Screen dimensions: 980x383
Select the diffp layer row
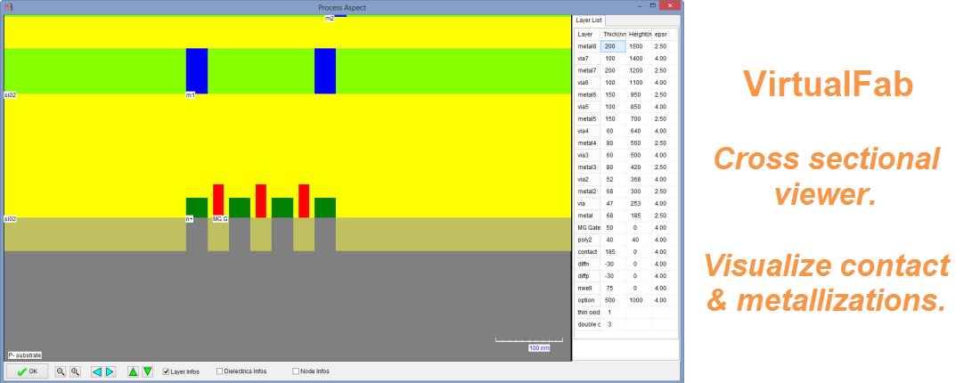[626, 276]
